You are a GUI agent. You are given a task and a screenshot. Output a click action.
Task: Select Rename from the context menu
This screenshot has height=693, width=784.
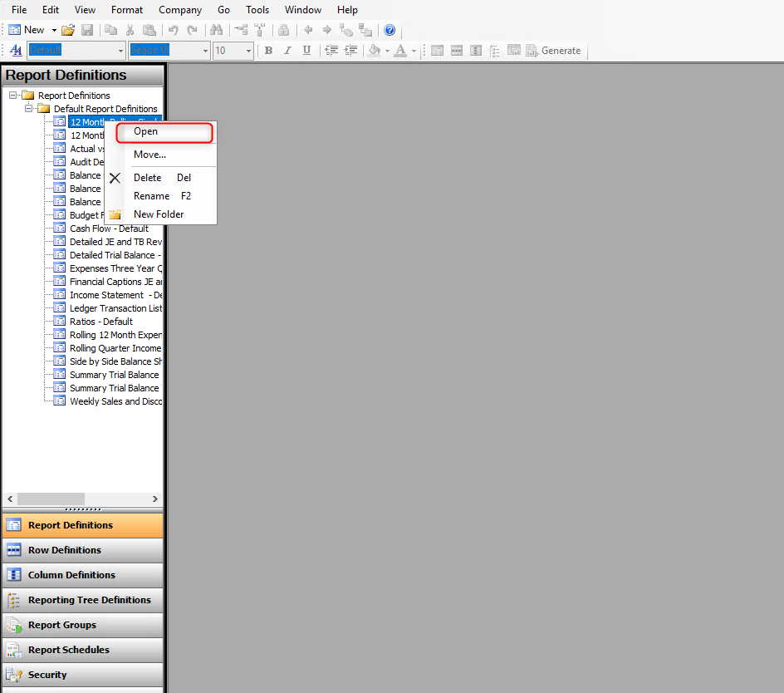151,196
